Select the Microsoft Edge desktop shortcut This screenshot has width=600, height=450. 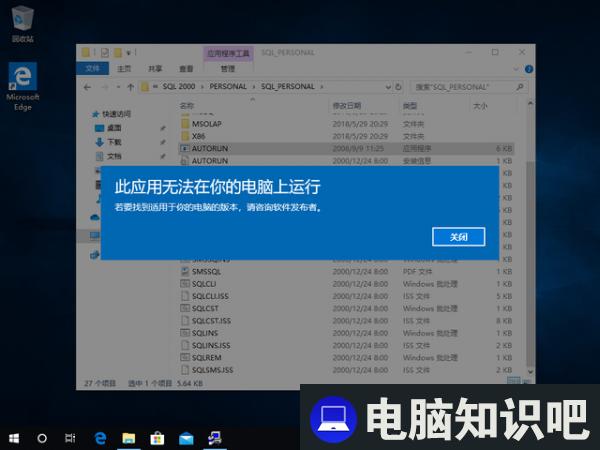(x=23, y=86)
